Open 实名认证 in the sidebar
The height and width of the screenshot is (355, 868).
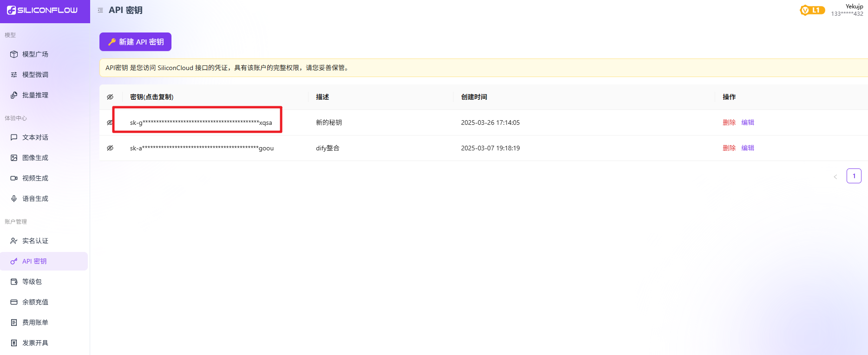click(x=35, y=241)
